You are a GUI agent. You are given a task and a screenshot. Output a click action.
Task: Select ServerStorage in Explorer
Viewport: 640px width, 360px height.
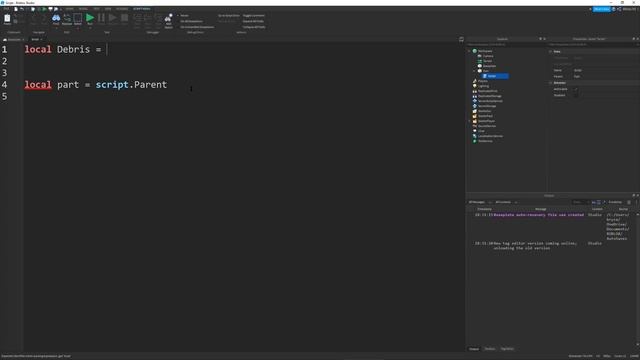point(487,106)
